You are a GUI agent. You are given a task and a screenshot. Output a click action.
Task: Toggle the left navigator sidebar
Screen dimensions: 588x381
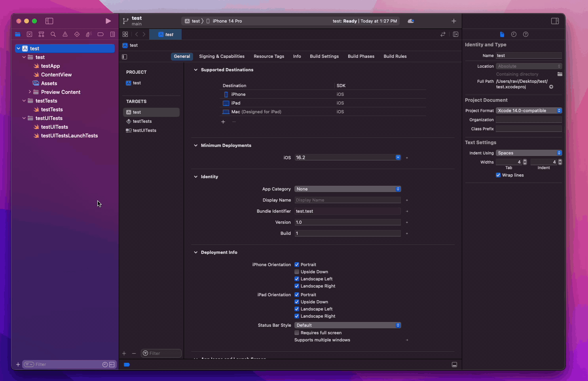click(49, 21)
